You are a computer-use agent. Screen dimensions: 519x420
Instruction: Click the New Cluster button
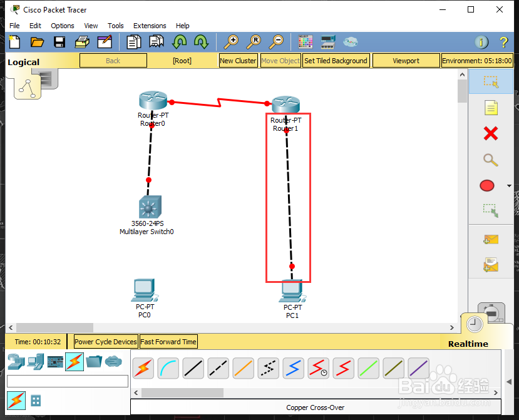click(238, 61)
